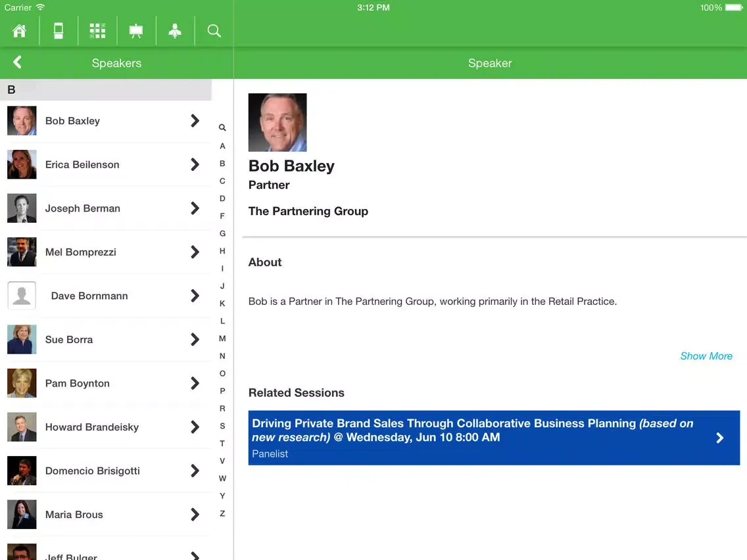Click the Related Sessions heading
This screenshot has width=747, height=560.
click(297, 393)
